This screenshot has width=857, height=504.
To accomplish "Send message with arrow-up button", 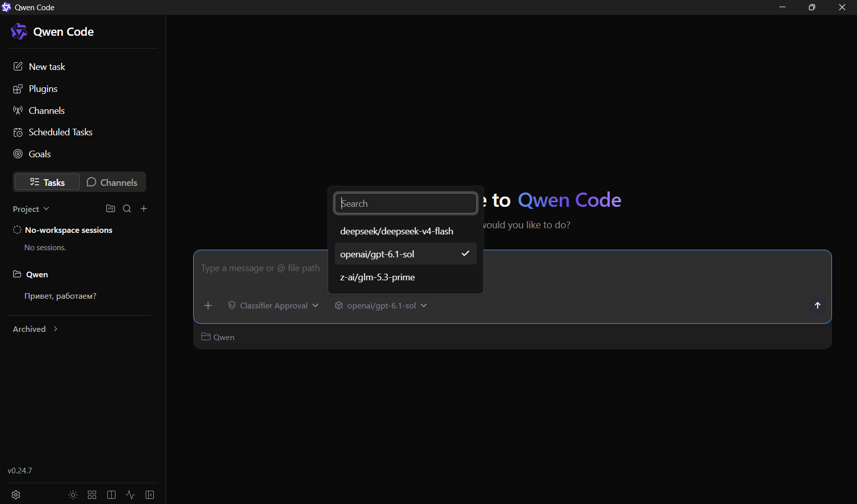I will point(818,305).
